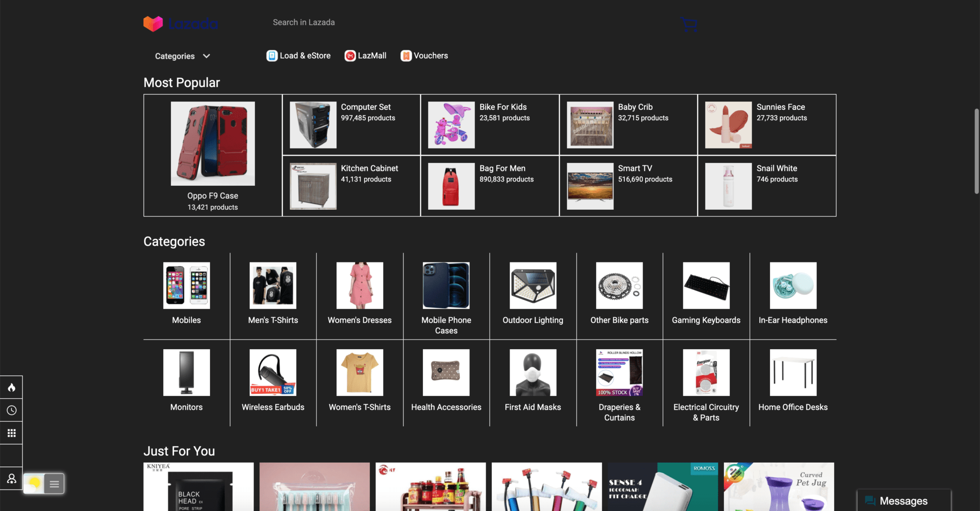980x511 pixels.
Task: Select the flame icon in the sidebar
Action: (11, 387)
